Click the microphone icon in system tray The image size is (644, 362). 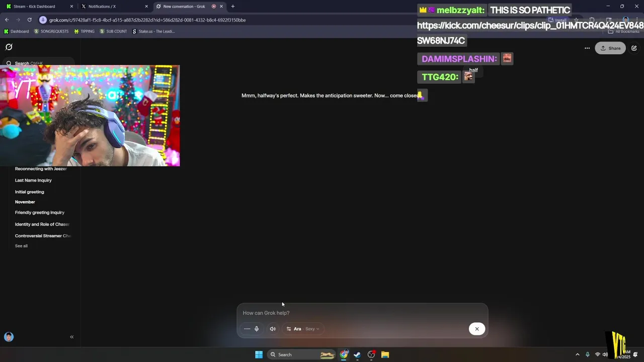(x=587, y=354)
